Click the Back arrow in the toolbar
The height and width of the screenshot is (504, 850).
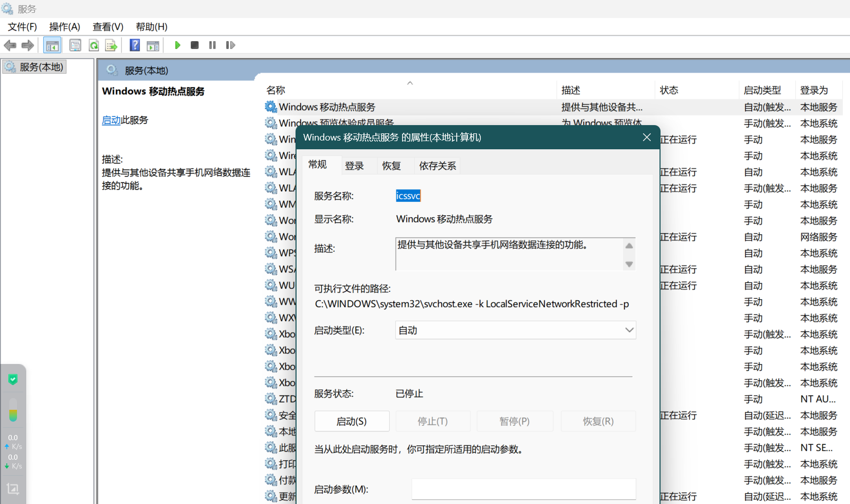(10, 45)
